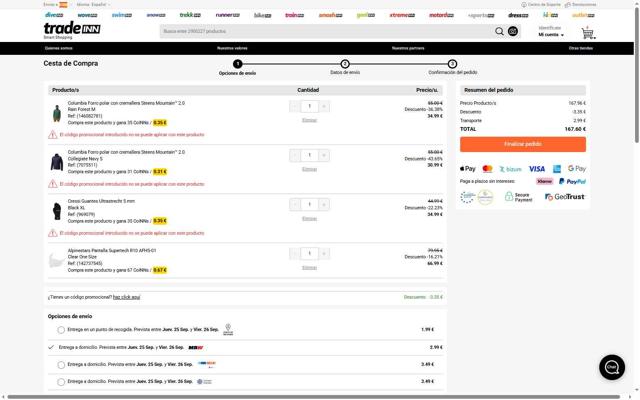Increase quantity of Collegiate Navy S fleece

(324, 155)
